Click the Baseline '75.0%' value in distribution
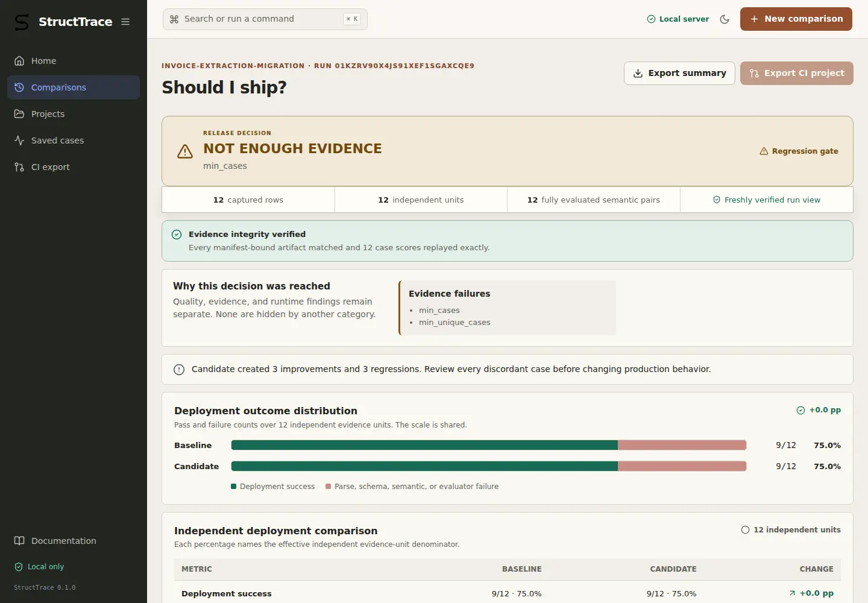Image resolution: width=868 pixels, height=603 pixels. click(827, 446)
